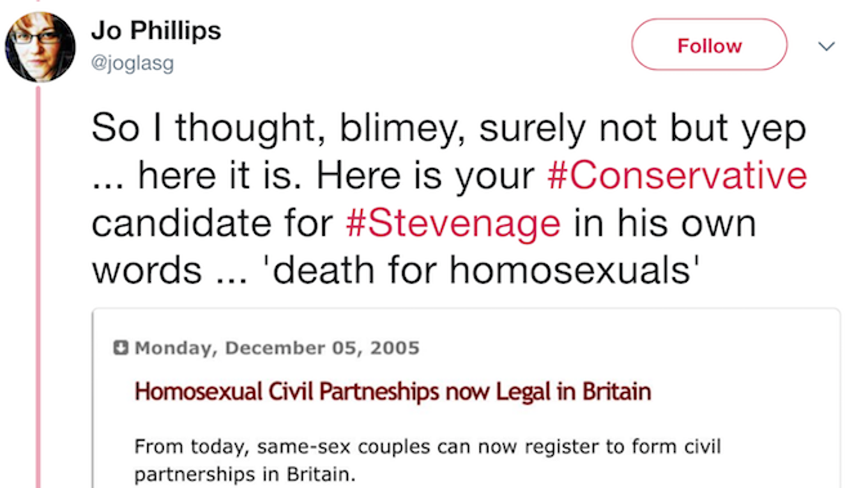Image resolution: width=868 pixels, height=488 pixels.
Task: Click the display name Jo Phillips
Action: 155,30
